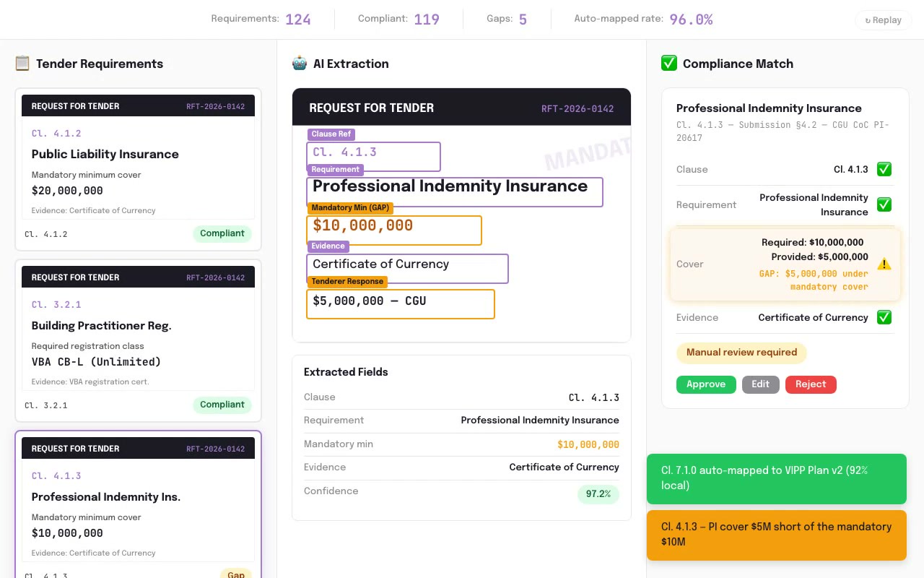Click the Manual review required badge
The width and height of the screenshot is (924, 578).
741,353
